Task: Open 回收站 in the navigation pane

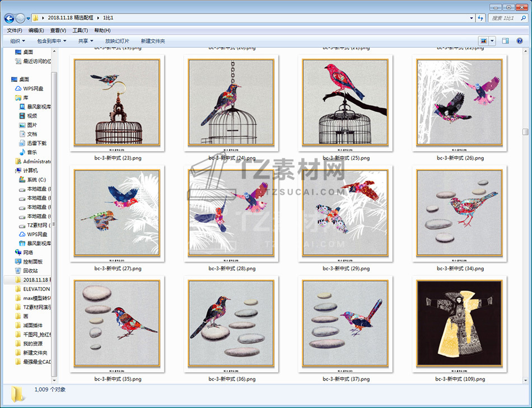Action: click(x=30, y=270)
